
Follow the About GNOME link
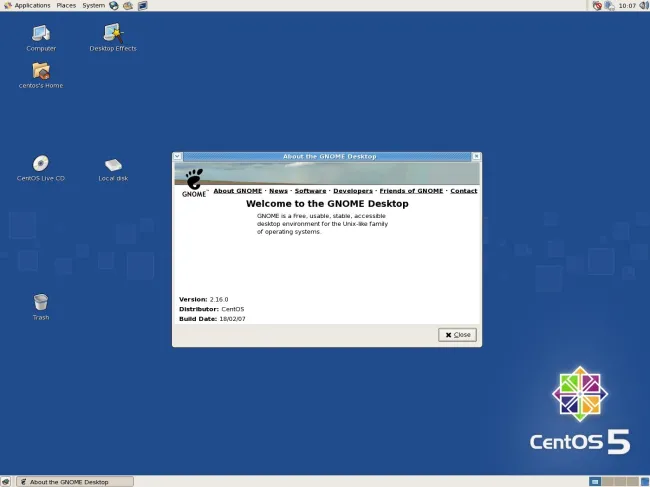pos(238,191)
